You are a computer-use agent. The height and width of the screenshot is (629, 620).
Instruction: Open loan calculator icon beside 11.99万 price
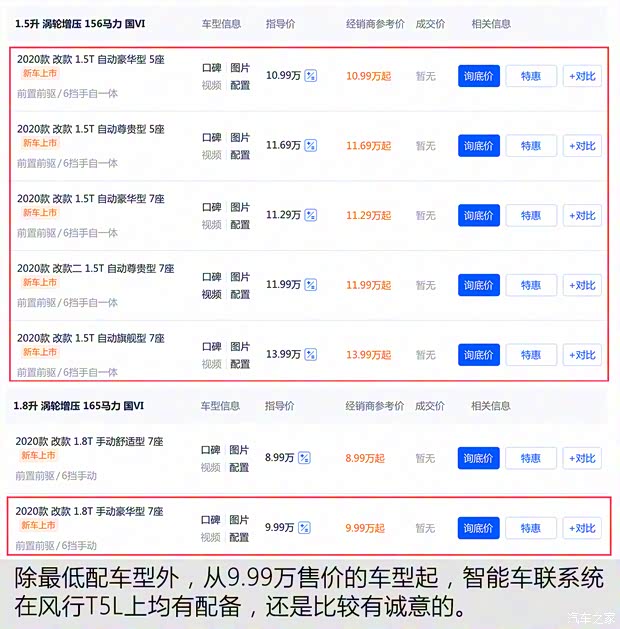[310, 285]
